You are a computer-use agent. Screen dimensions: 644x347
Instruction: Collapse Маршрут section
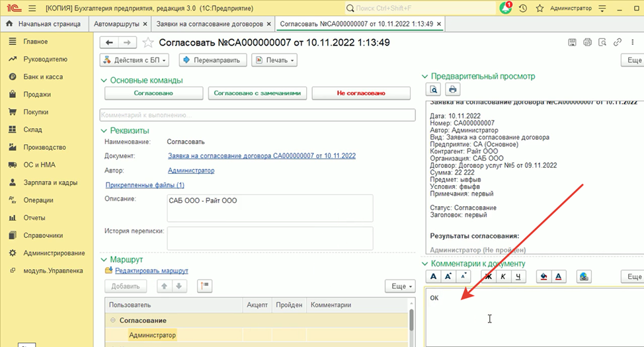pos(104,260)
